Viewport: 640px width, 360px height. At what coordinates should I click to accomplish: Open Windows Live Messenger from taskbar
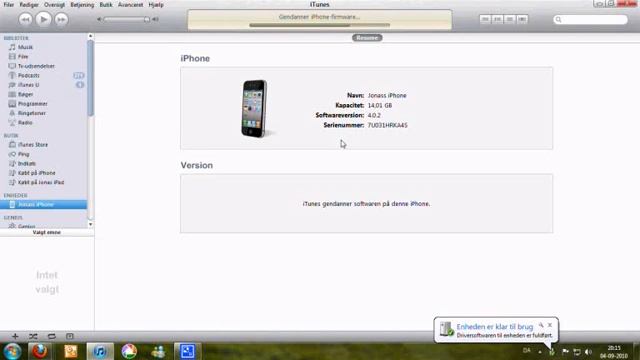coord(158,351)
